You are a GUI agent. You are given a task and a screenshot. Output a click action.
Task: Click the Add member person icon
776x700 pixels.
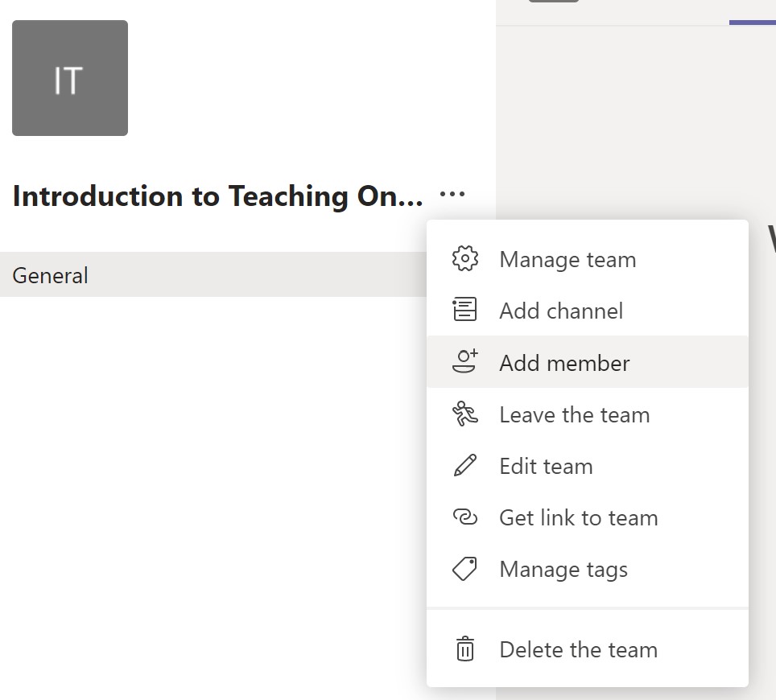(x=464, y=362)
